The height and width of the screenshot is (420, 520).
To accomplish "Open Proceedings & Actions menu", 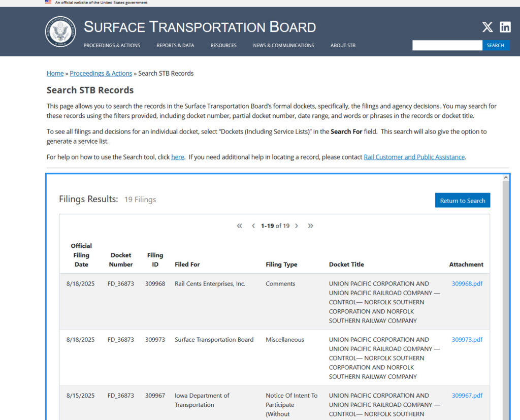I will point(112,45).
